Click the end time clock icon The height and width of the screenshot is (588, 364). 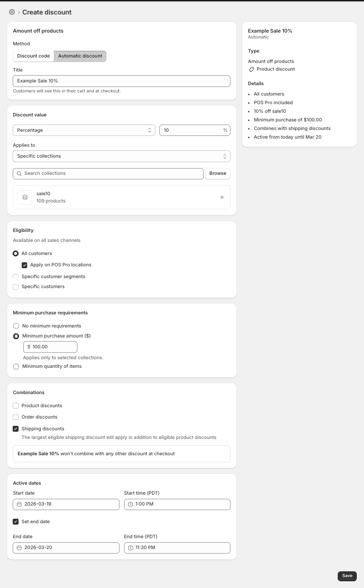(130, 547)
